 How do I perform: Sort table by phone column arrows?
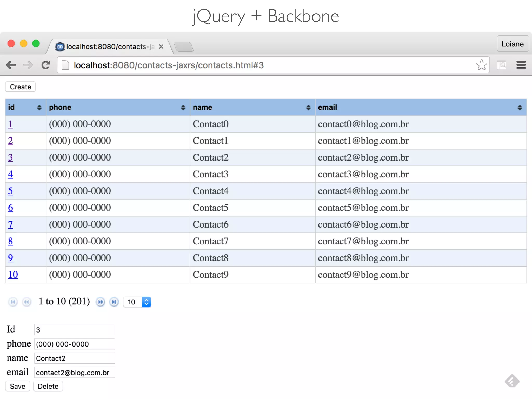click(x=183, y=108)
